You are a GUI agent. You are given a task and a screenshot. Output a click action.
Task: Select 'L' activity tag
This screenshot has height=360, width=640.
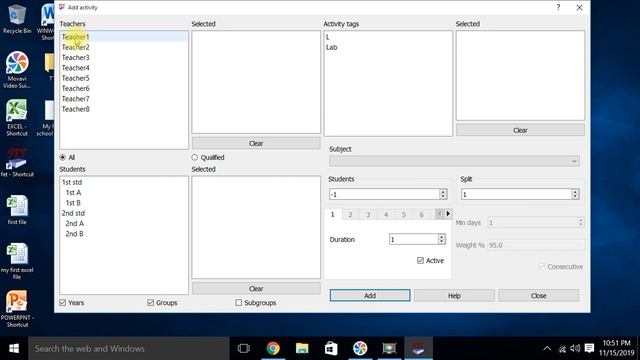click(x=328, y=37)
